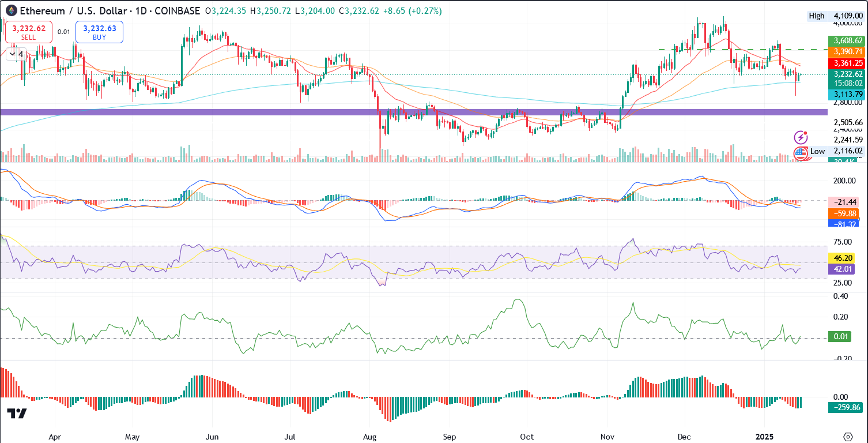The height and width of the screenshot is (443, 868).
Task: Click the green 3,608.62 price label
Action: 846,40
